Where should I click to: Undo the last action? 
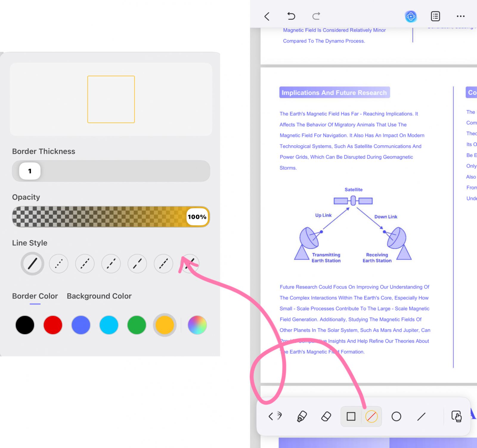click(291, 16)
